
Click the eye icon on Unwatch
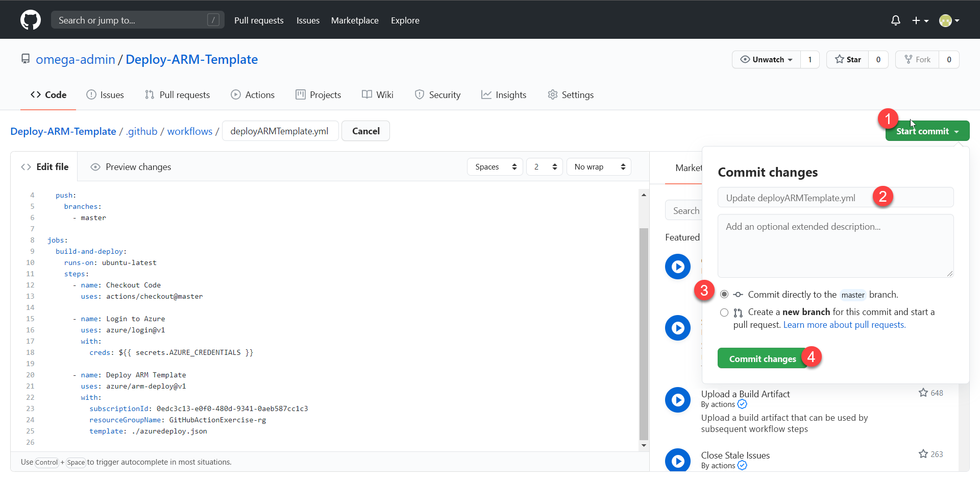pos(745,59)
